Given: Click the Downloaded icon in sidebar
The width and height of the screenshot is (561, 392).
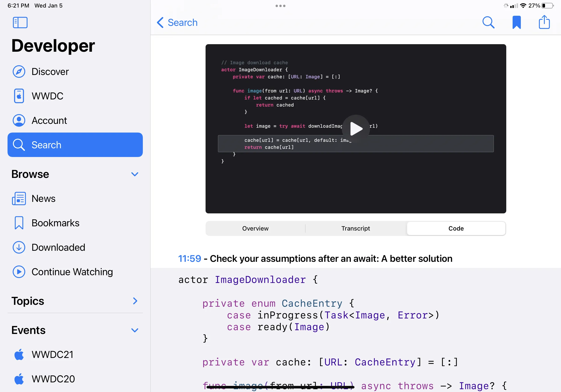Looking at the screenshot, I should coord(19,247).
